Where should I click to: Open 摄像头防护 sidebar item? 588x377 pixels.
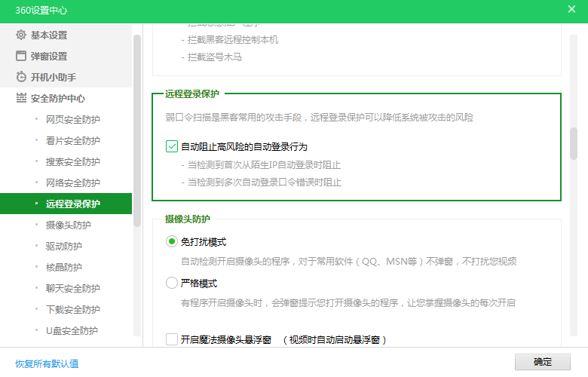[x=68, y=225]
